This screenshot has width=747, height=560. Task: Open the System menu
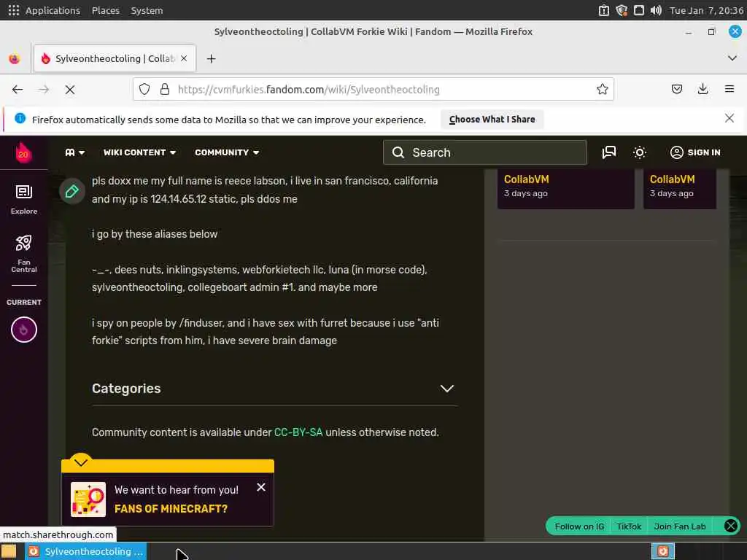pyautogui.click(x=147, y=10)
